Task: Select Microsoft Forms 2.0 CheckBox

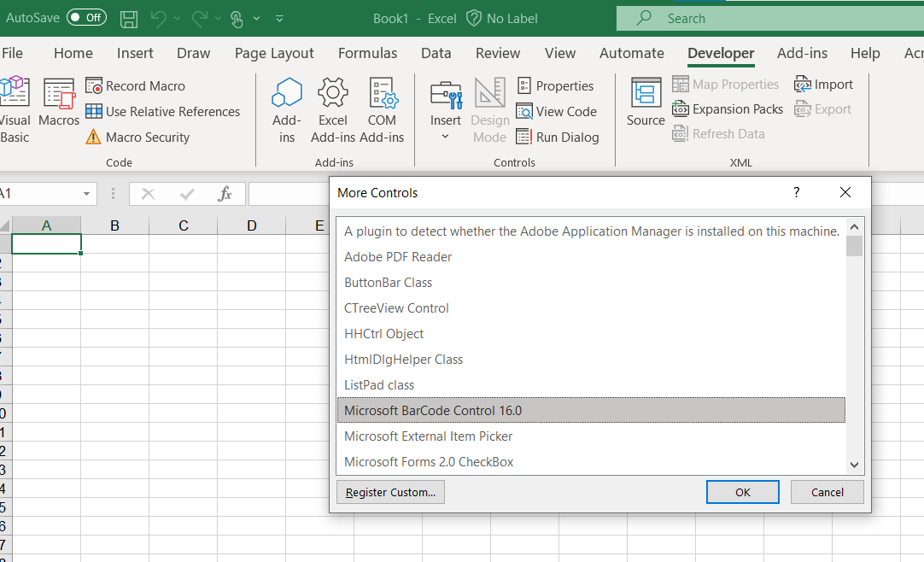Action: tap(591, 462)
